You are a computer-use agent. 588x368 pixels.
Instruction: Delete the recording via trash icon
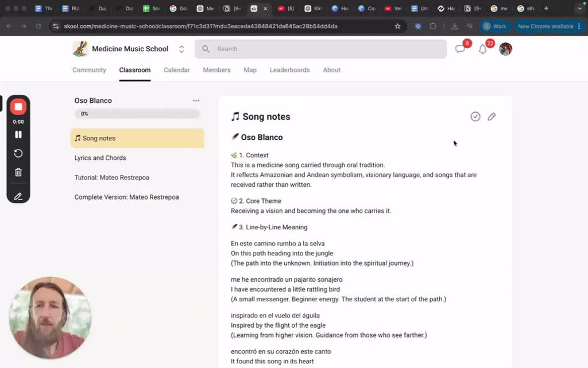coord(18,171)
